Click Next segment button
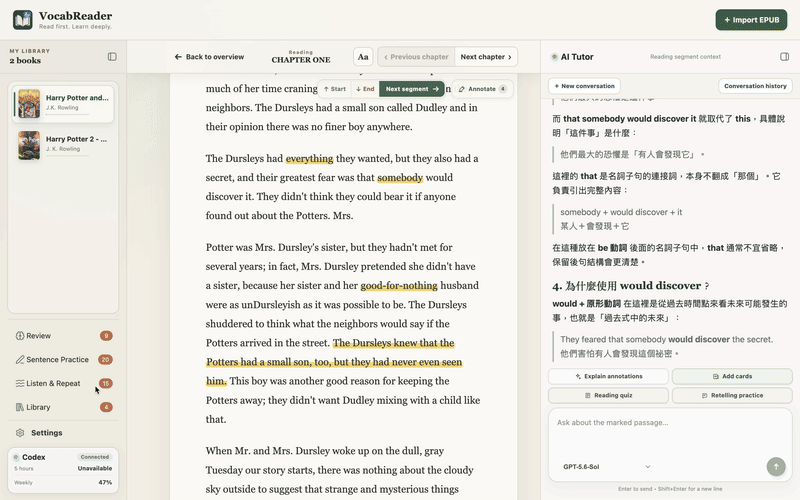The image size is (800, 500). (x=412, y=89)
